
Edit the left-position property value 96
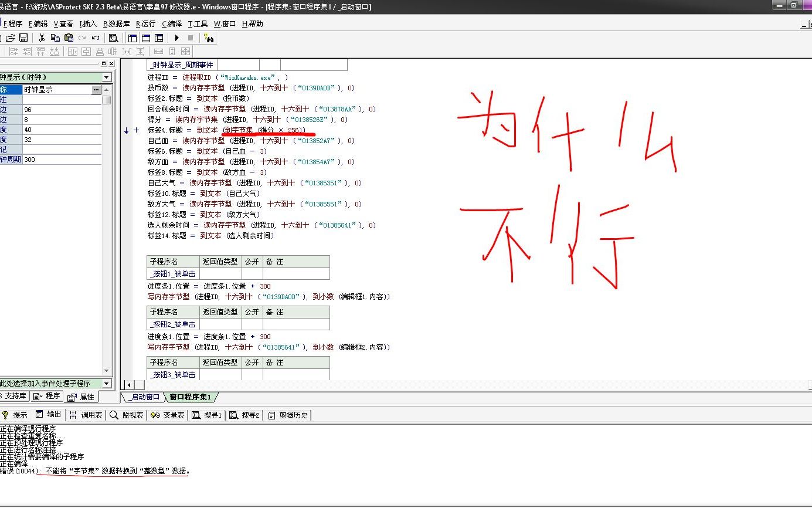point(62,110)
